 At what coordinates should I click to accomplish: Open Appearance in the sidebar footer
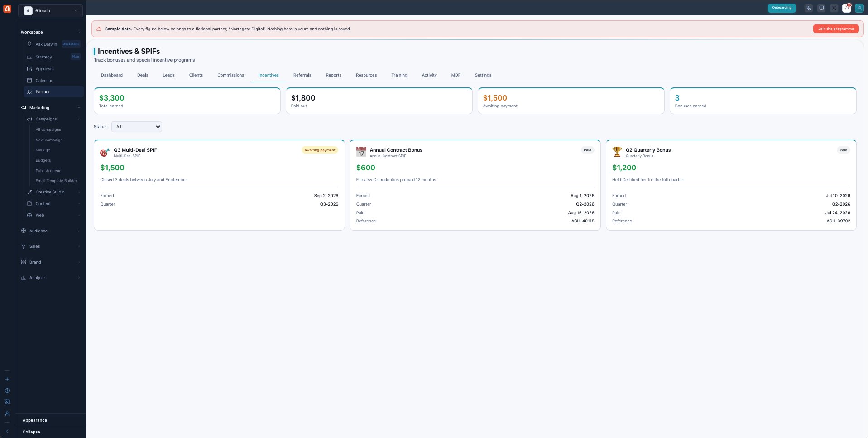coord(35,420)
